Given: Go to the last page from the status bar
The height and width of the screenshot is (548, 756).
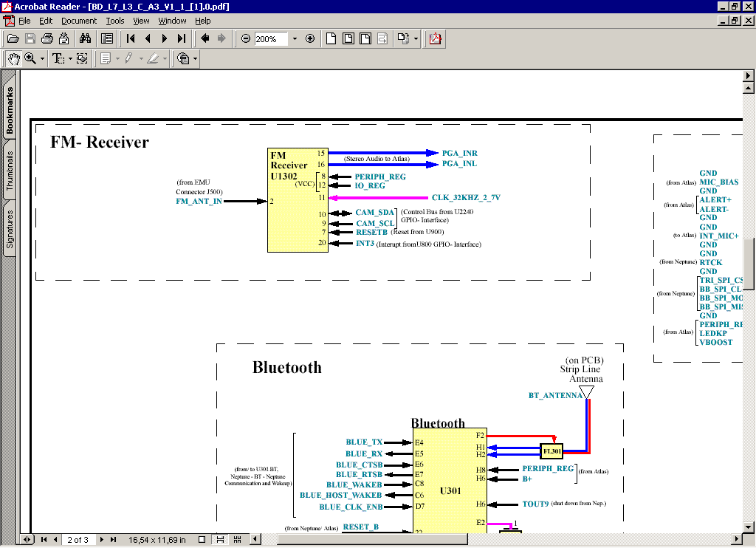Looking at the screenshot, I should (113, 539).
